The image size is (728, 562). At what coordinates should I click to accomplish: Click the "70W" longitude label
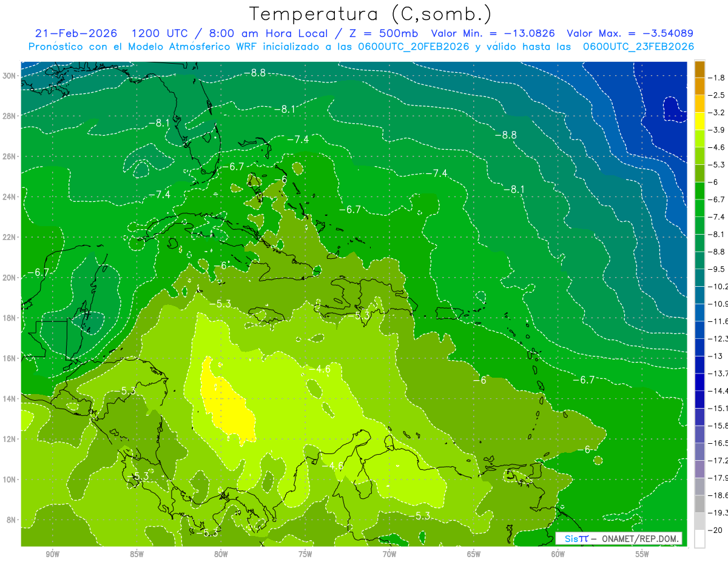click(x=389, y=554)
